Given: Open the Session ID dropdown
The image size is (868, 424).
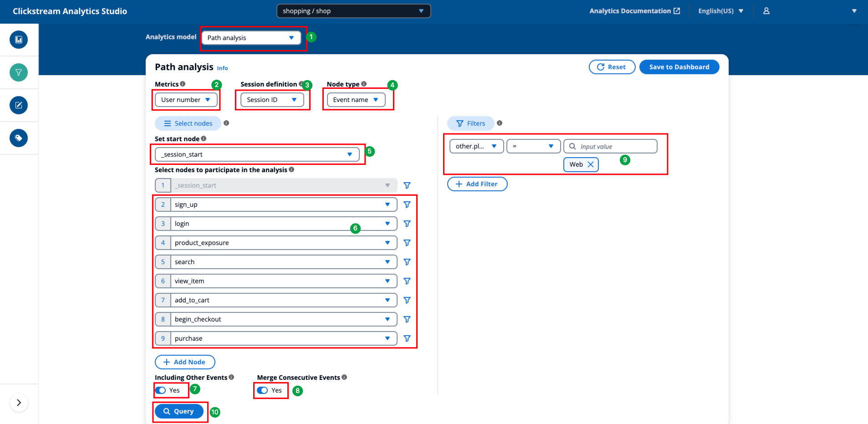Looking at the screenshot, I should (x=272, y=100).
